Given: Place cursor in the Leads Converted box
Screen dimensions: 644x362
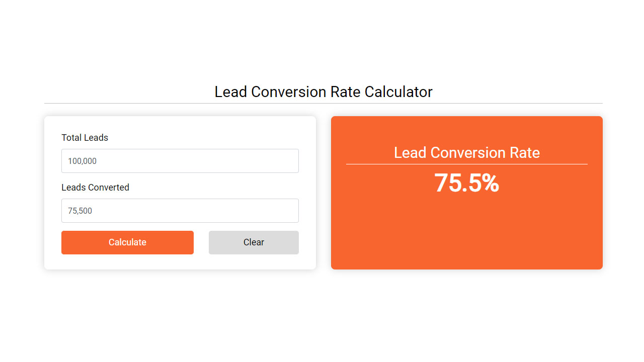Looking at the screenshot, I should [x=180, y=211].
